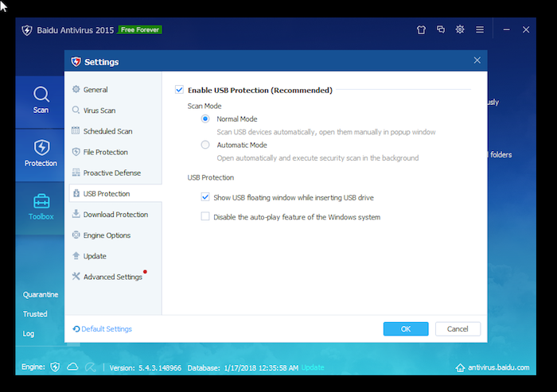Click the database date 1/17/2018 text
Screen dimensions: 557x392
pyautogui.click(x=261, y=368)
